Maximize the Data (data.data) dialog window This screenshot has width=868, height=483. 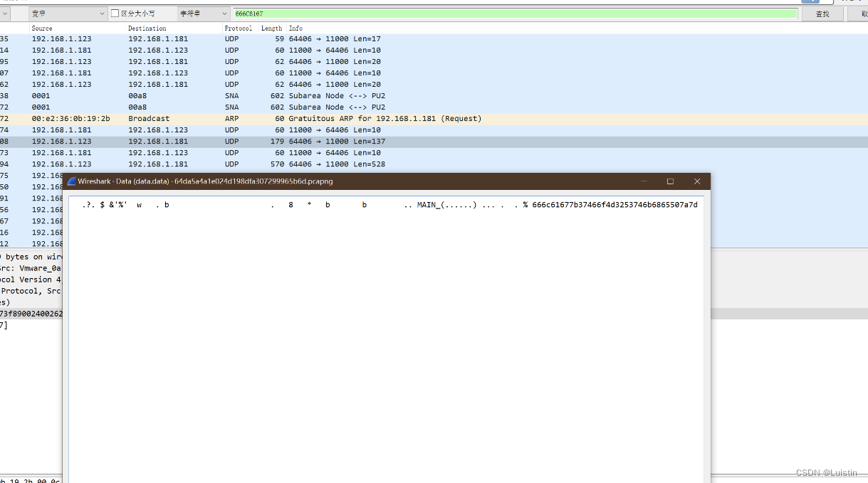coord(669,181)
